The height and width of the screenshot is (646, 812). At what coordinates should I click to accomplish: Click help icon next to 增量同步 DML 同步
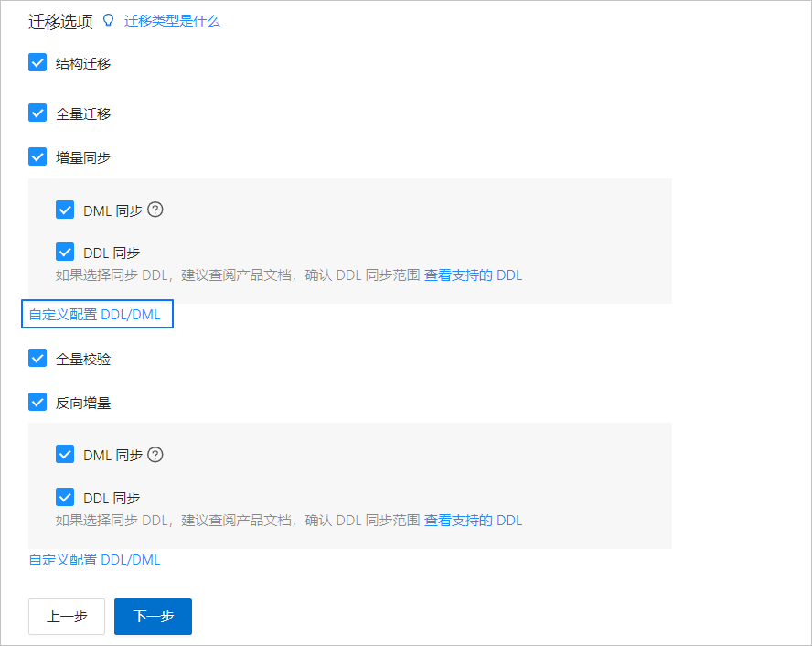coord(155,210)
